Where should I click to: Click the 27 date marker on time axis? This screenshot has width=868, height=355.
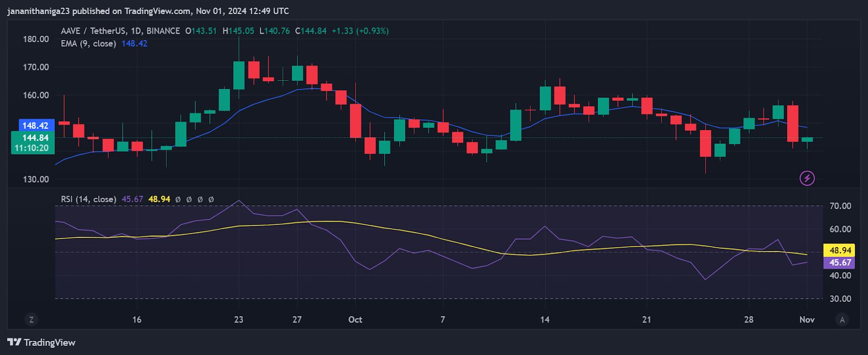tap(297, 320)
